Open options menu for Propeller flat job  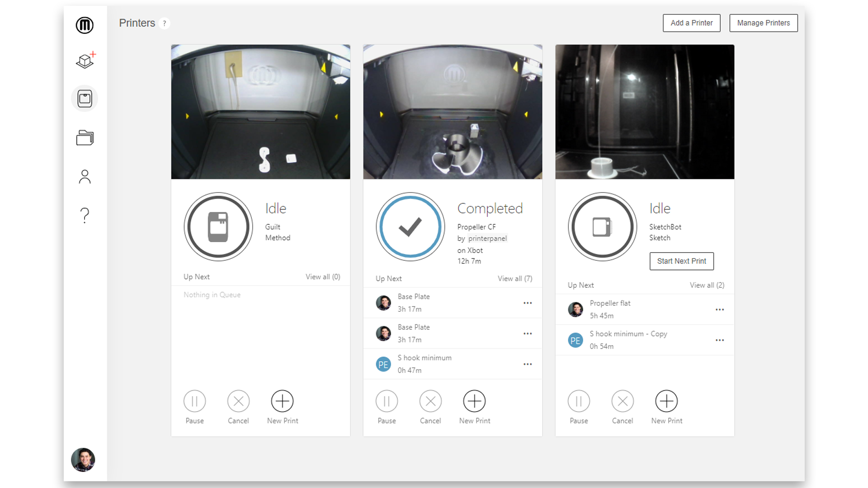720,310
